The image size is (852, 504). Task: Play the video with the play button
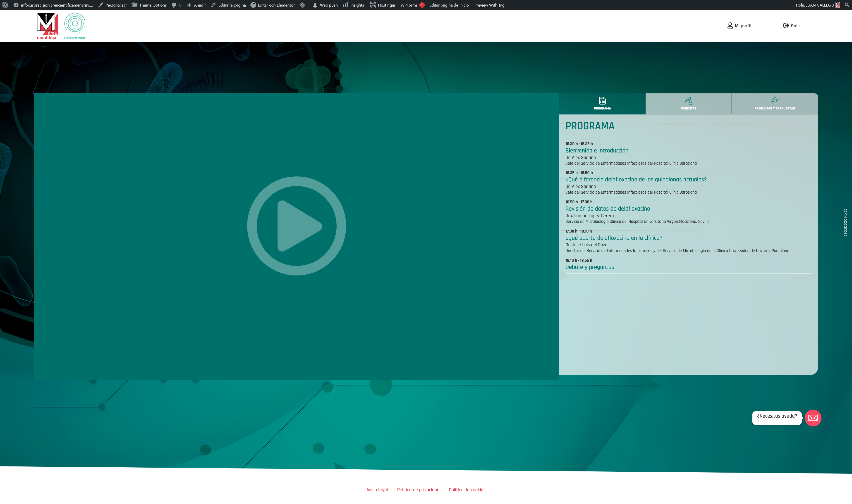point(296,226)
